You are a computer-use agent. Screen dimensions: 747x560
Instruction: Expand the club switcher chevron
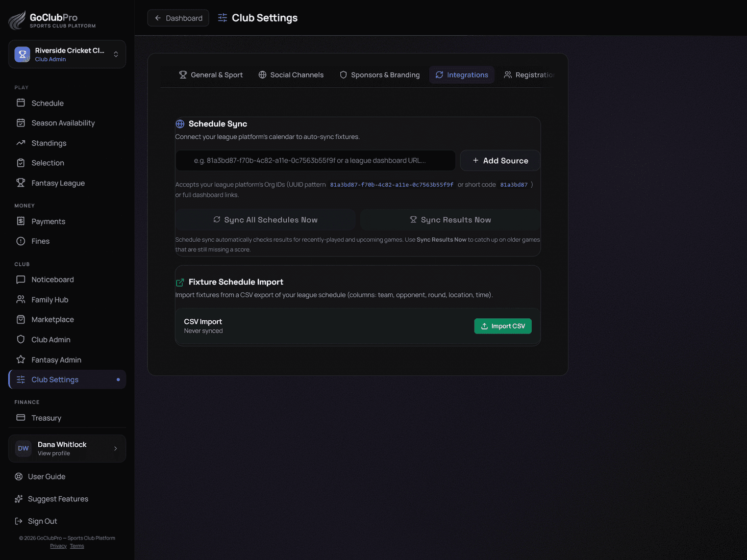116,54
